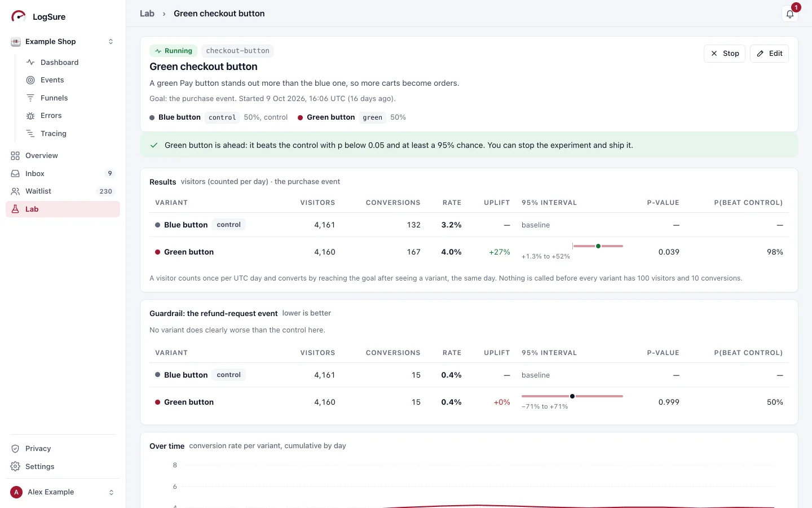This screenshot has height=508, width=812.
Task: Select the Lab menu item
Action: coord(63,209)
